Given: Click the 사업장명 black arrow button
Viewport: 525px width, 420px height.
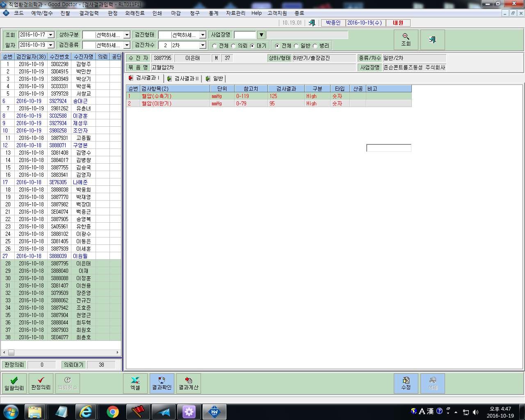Looking at the screenshot, I should click(261, 35).
